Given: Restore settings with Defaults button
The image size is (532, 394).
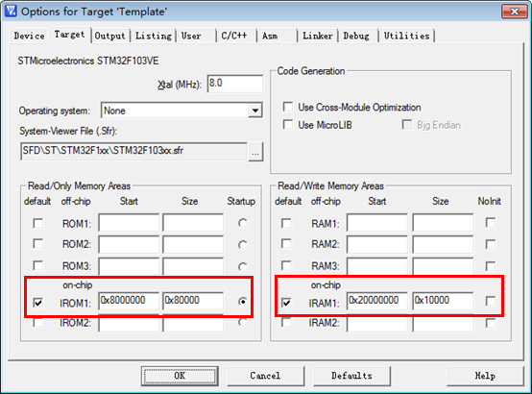Looking at the screenshot, I should [x=351, y=376].
